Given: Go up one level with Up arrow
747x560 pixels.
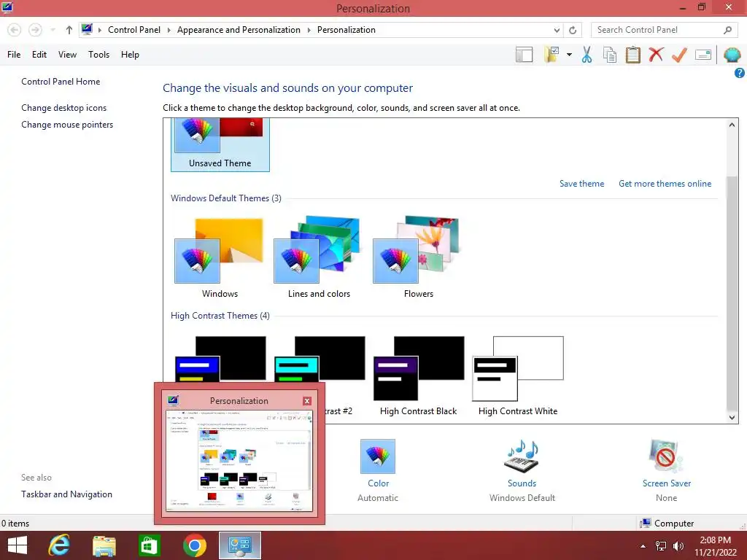Looking at the screenshot, I should tap(69, 30).
